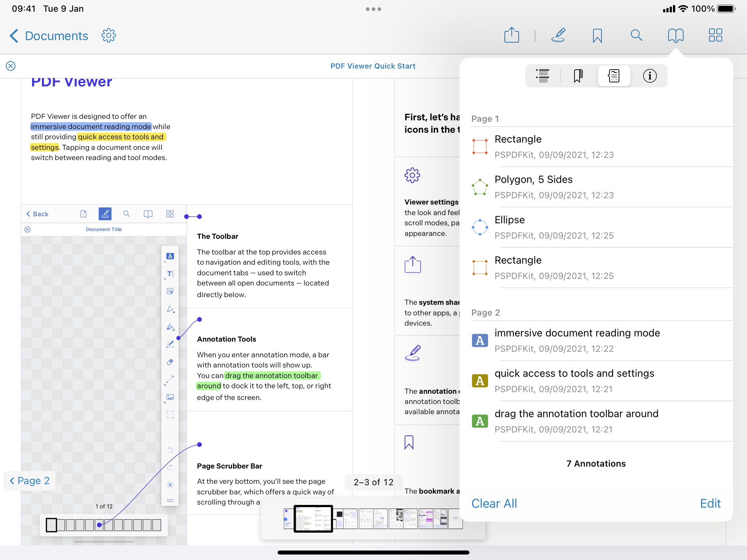Tap the open-book outline icon
747x560 pixels.
coord(676,35)
